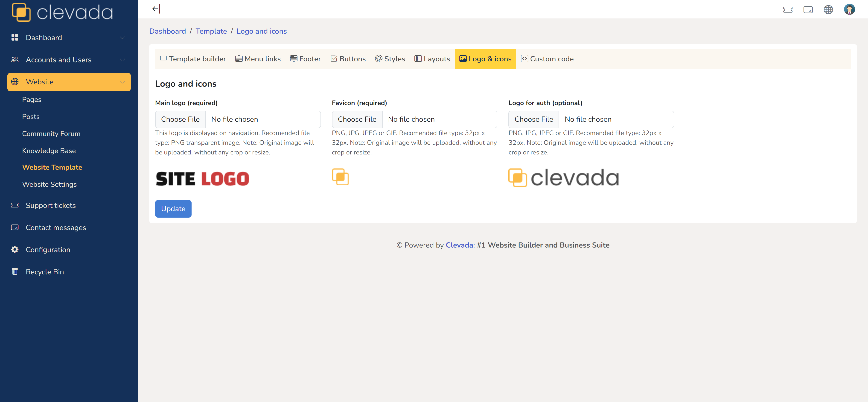Image resolution: width=868 pixels, height=402 pixels.
Task: Expand the Accounts and Users chevron
Action: (x=122, y=60)
